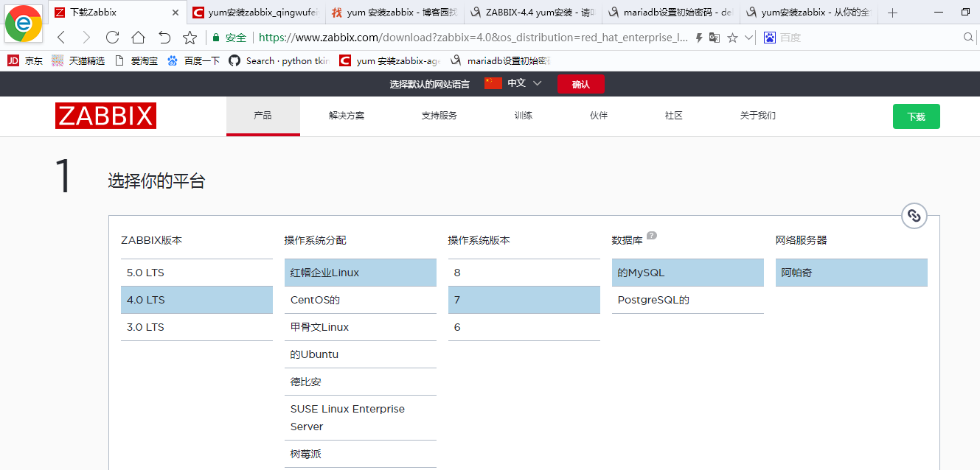Open the browser home page
The image size is (980, 470).
coord(138,38)
